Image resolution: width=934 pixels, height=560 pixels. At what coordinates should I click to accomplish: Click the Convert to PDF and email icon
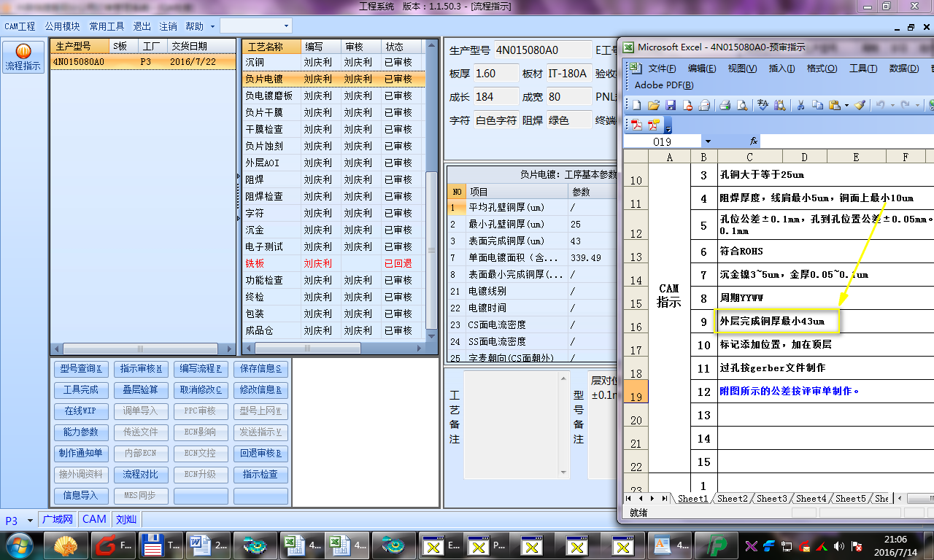pos(653,124)
